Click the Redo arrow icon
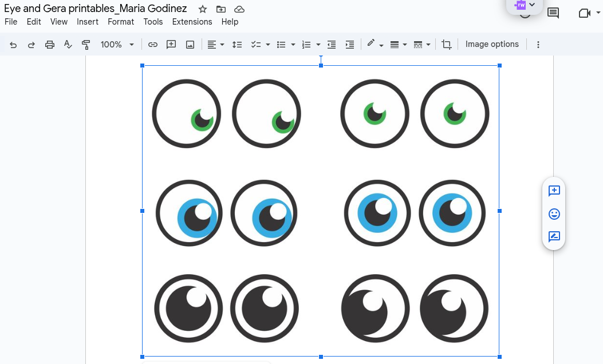The width and height of the screenshot is (603, 364). [31, 45]
